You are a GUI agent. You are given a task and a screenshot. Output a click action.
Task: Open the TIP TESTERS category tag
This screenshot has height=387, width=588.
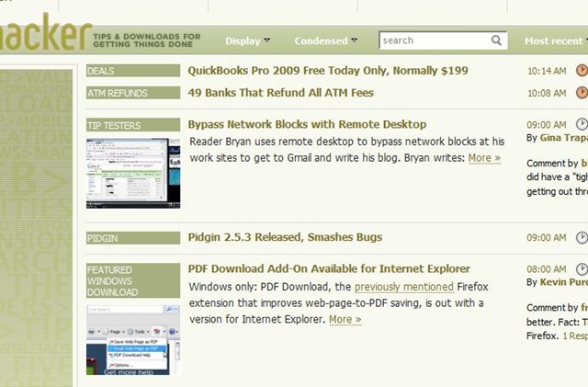133,125
